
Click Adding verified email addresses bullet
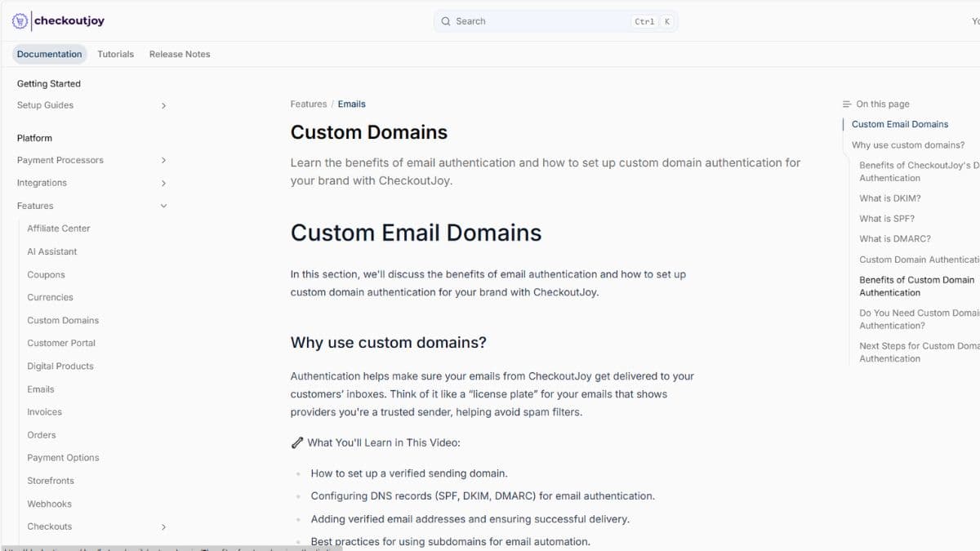[x=470, y=519]
